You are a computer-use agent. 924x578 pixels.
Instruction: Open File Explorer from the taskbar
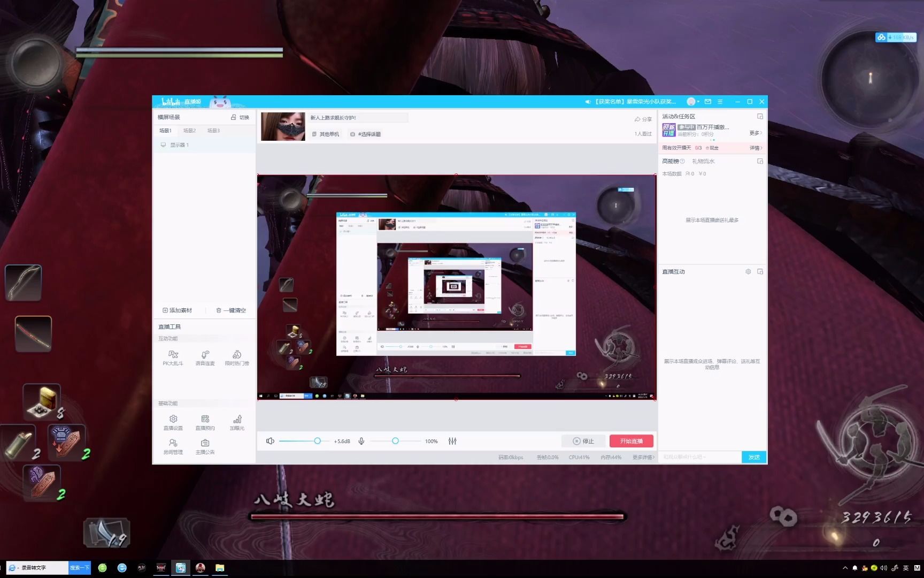tap(220, 568)
